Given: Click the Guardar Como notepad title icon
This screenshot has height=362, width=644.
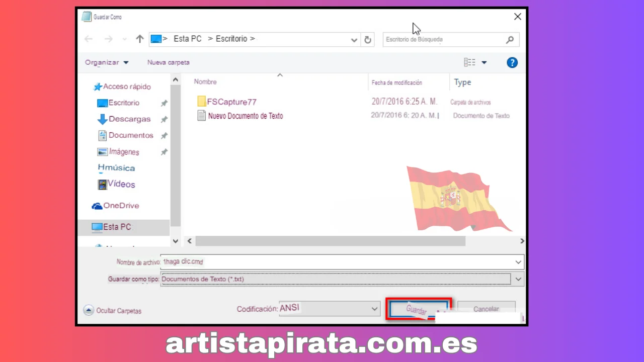Looking at the screenshot, I should pos(87,17).
